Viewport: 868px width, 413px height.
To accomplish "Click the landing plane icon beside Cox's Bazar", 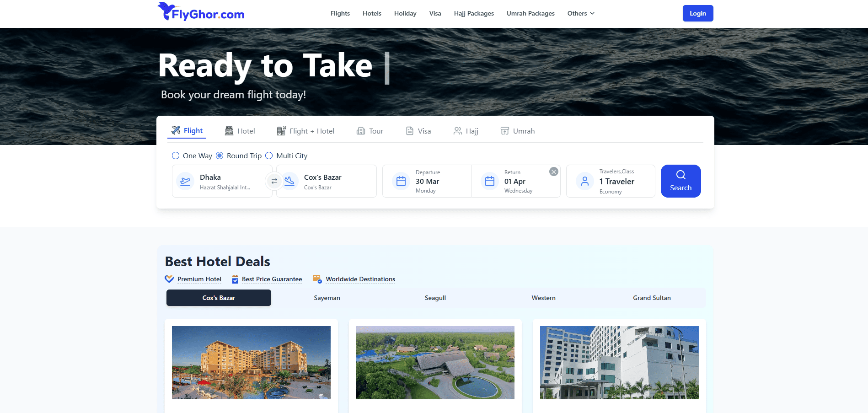I will [289, 181].
